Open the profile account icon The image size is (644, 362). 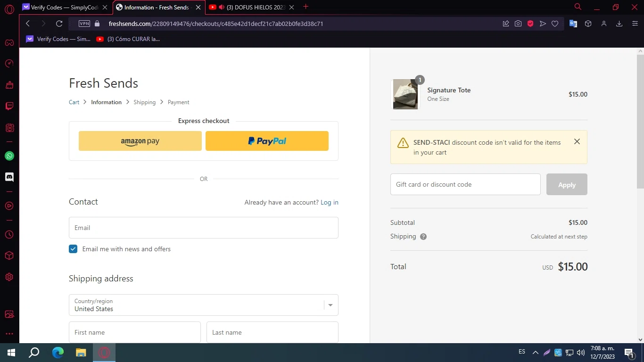coord(603,24)
